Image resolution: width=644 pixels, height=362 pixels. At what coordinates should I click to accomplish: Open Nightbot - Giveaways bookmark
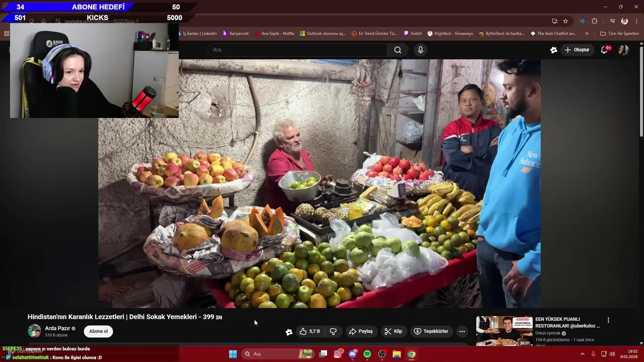click(450, 34)
